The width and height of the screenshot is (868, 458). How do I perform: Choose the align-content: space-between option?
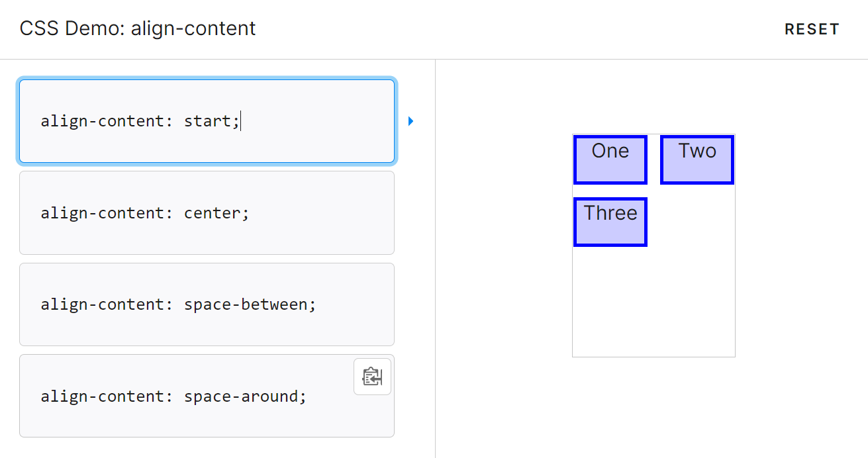point(207,304)
